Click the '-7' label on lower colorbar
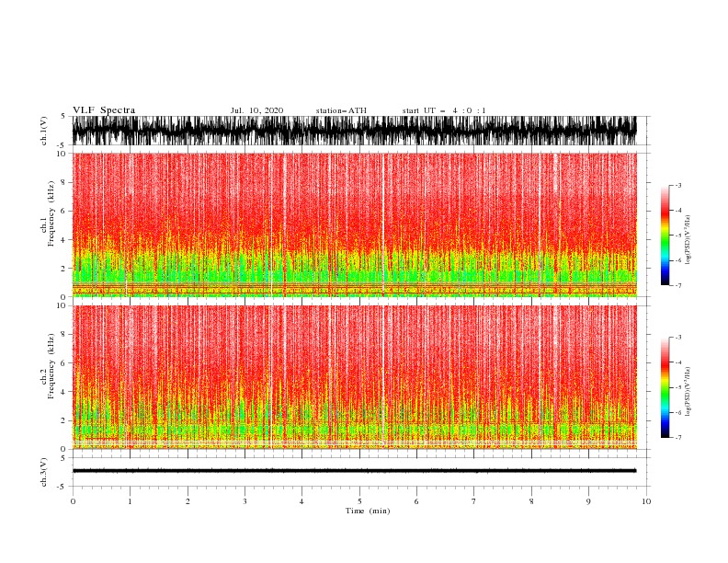The width and height of the screenshot is (728, 563). (x=678, y=437)
